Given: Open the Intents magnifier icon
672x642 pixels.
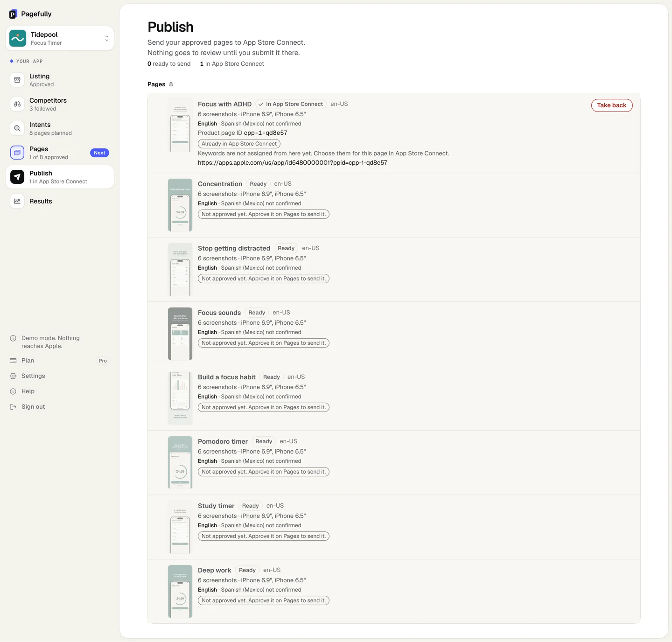Looking at the screenshot, I should 17,128.
